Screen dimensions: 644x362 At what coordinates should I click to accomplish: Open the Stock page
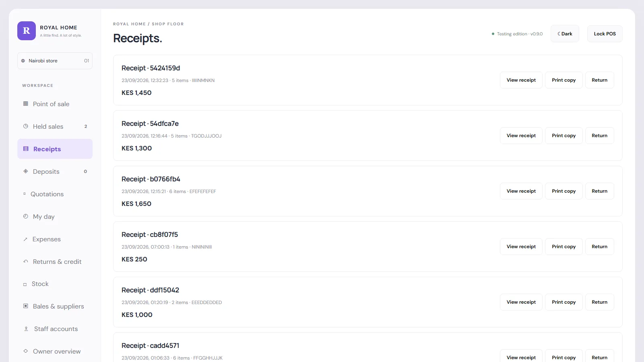point(55,284)
